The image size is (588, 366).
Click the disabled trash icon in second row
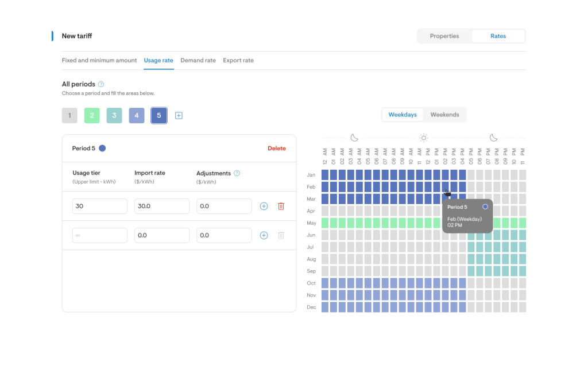click(281, 235)
